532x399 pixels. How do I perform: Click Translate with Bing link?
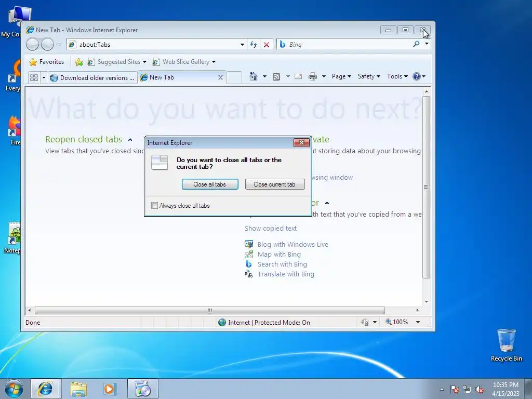click(286, 274)
